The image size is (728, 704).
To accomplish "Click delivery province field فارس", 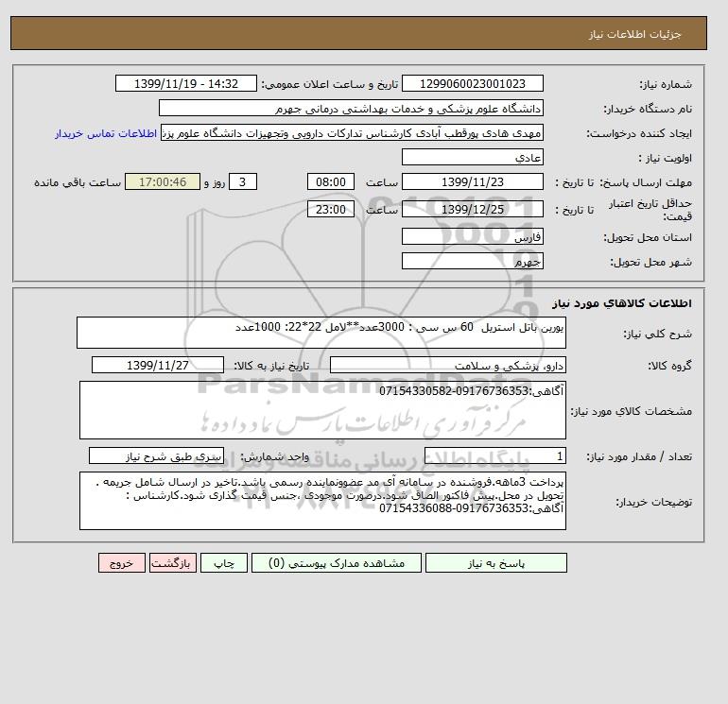I will tap(472, 236).
